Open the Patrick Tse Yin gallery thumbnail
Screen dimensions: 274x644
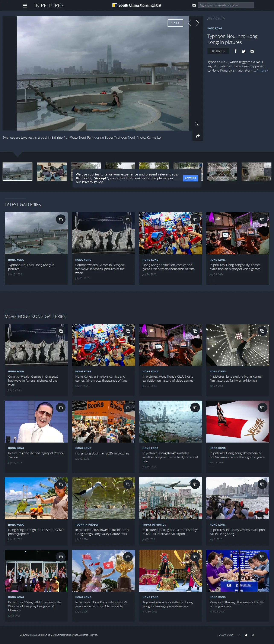[36, 422]
